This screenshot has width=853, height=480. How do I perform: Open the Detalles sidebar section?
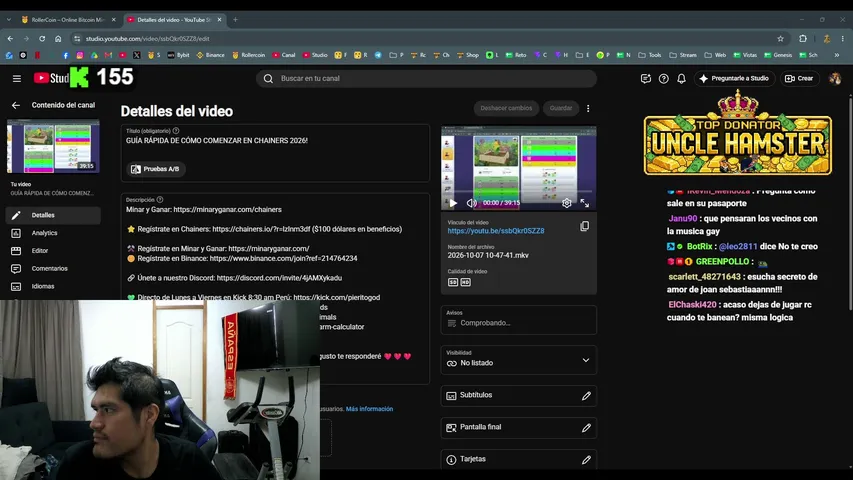53,215
